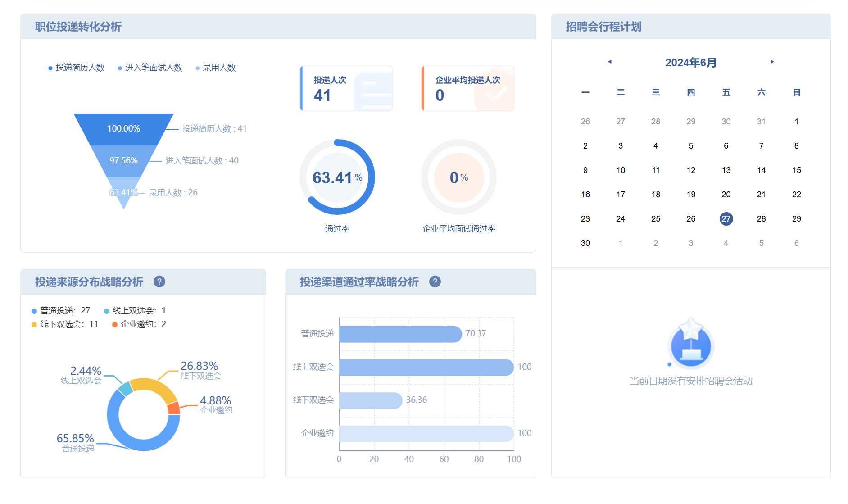
Task: Click the empty-state trophy illustration
Action: (x=691, y=344)
